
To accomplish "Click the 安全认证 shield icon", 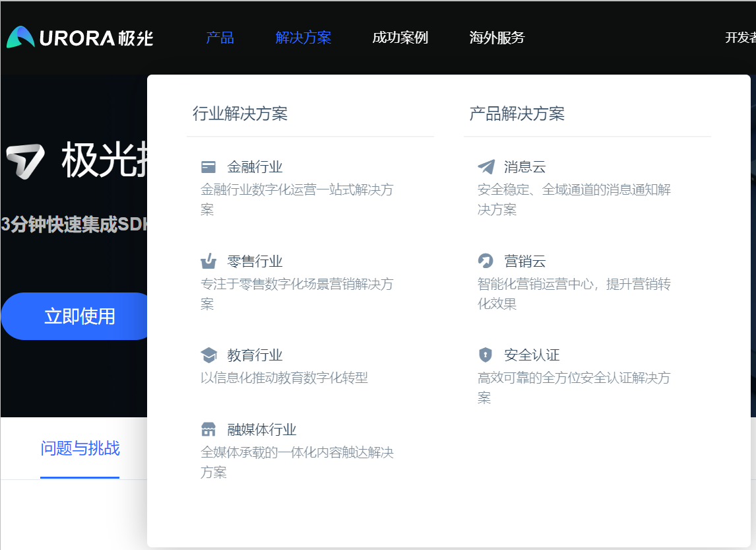I will [486, 355].
